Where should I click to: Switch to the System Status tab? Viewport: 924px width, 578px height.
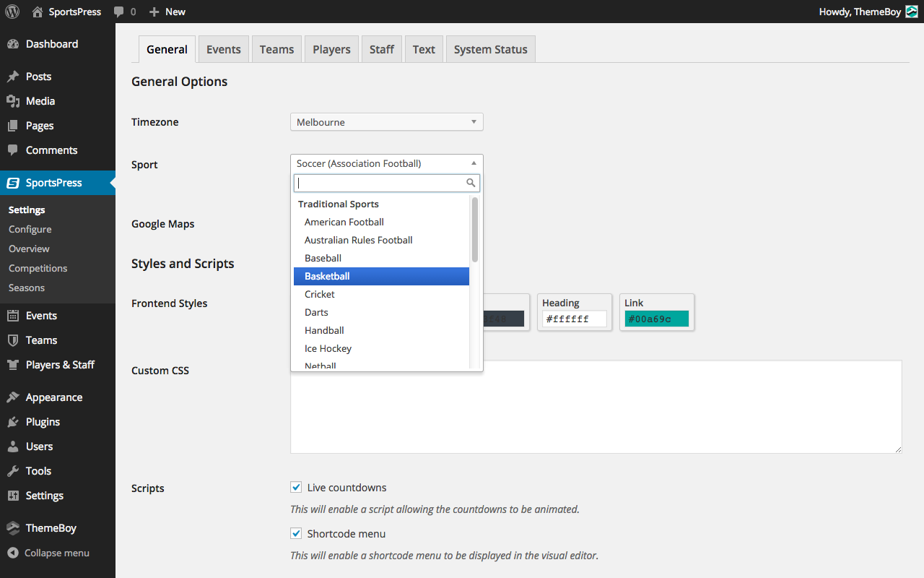[490, 49]
